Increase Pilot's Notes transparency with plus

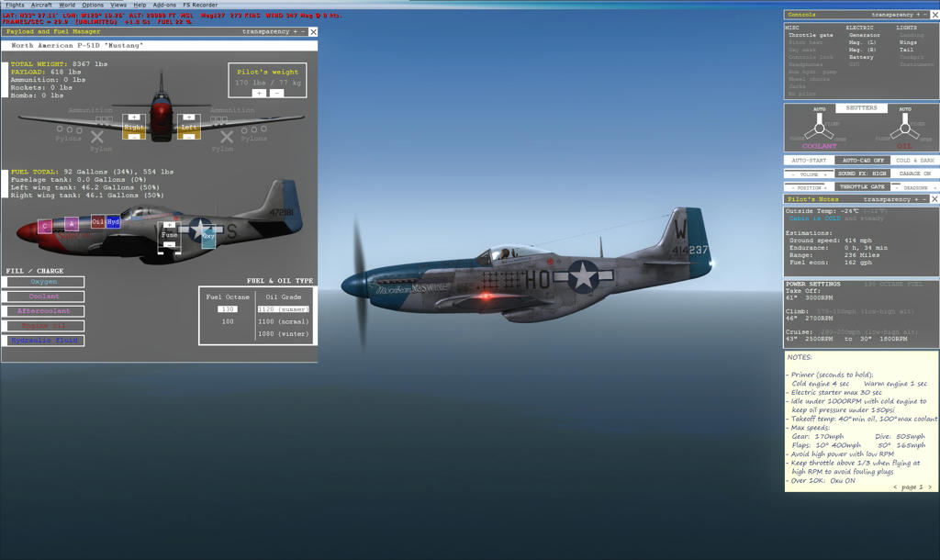(x=917, y=199)
